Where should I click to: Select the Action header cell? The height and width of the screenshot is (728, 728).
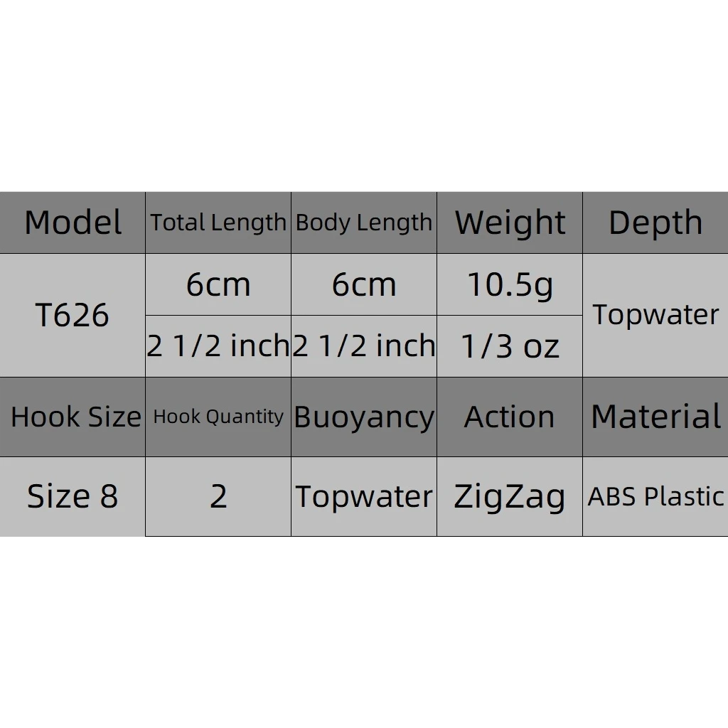(510, 417)
